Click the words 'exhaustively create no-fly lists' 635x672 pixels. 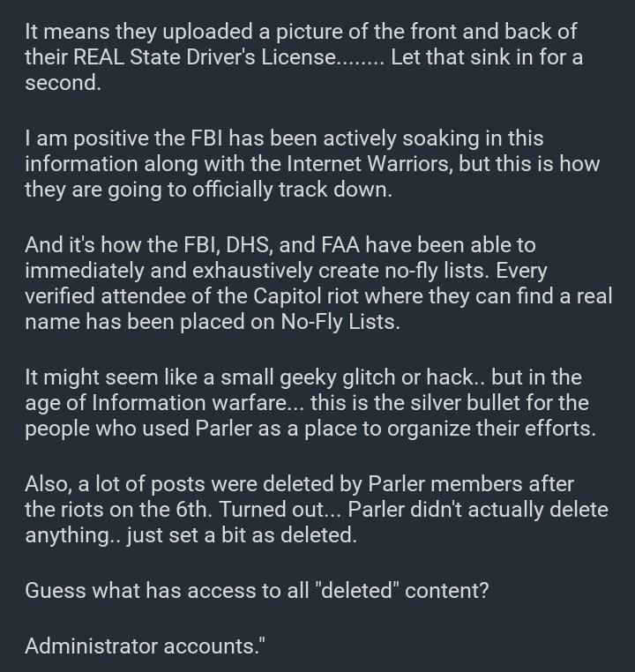click(341, 271)
